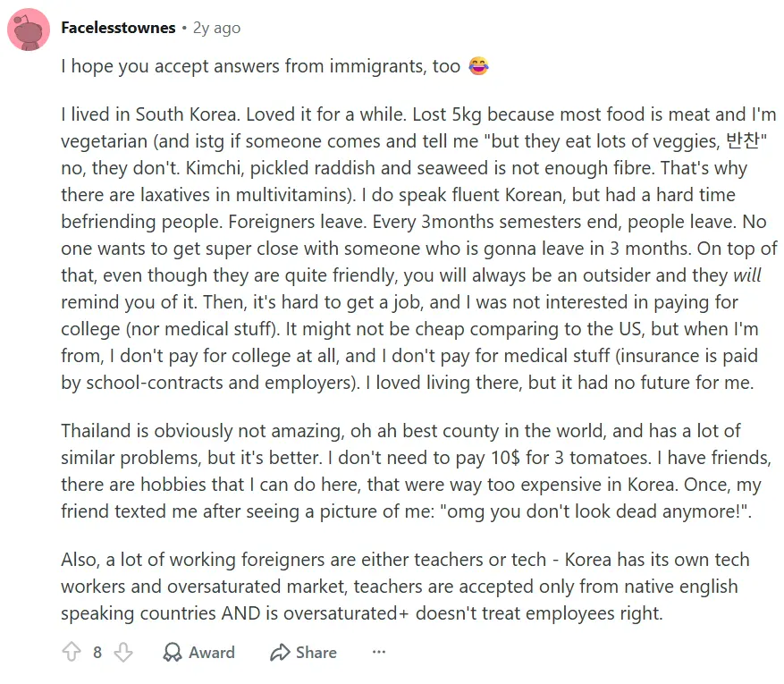
Task: Click the paragraph starting "Thailand is obviously"
Action: tap(402, 471)
